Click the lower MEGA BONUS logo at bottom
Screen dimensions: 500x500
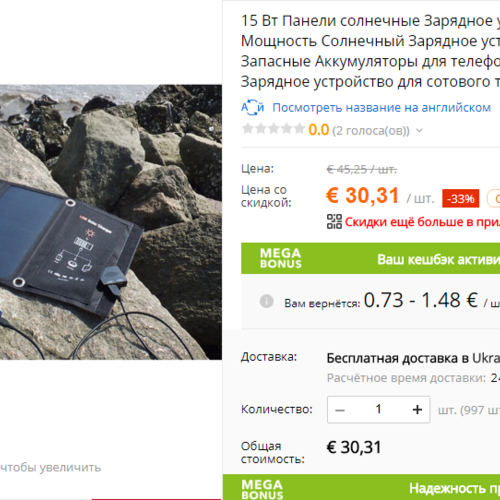click(x=262, y=489)
